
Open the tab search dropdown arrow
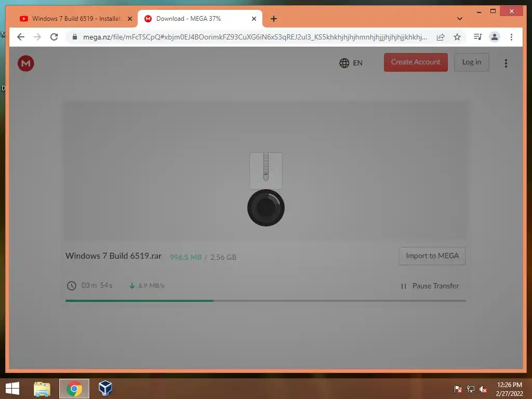[x=459, y=19]
